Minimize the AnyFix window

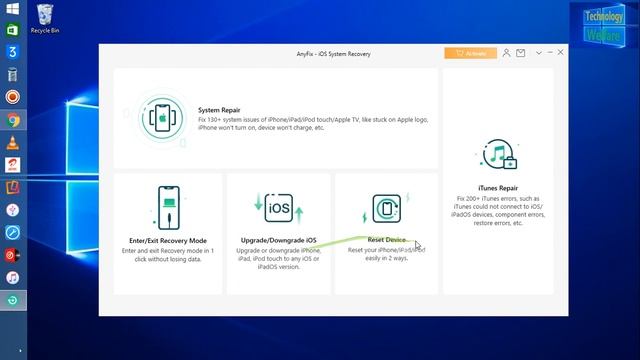(x=550, y=53)
